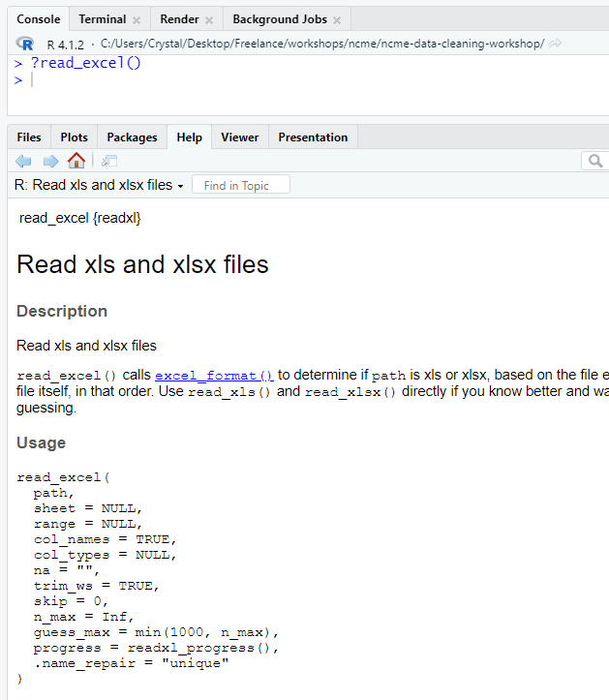Follow the excel_format() link
The height and width of the screenshot is (700, 609).
(214, 375)
